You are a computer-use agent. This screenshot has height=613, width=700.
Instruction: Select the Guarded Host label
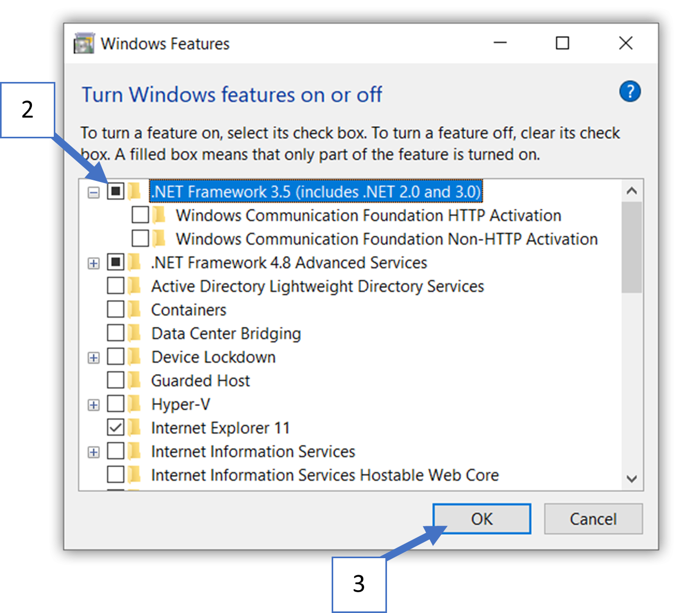click(x=200, y=380)
